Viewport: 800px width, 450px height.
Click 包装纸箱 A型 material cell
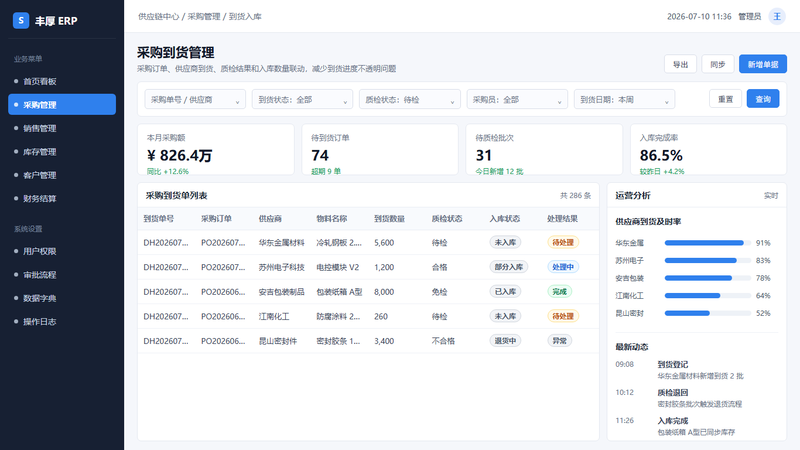pos(339,292)
